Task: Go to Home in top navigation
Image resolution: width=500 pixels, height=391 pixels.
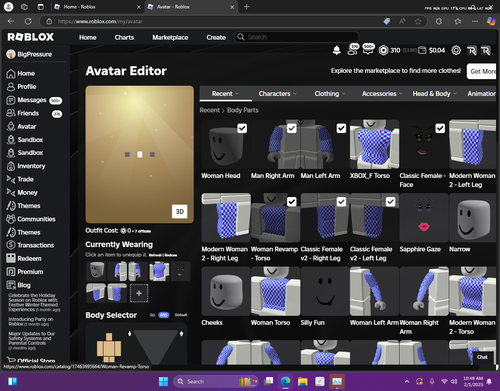Action: pos(88,37)
